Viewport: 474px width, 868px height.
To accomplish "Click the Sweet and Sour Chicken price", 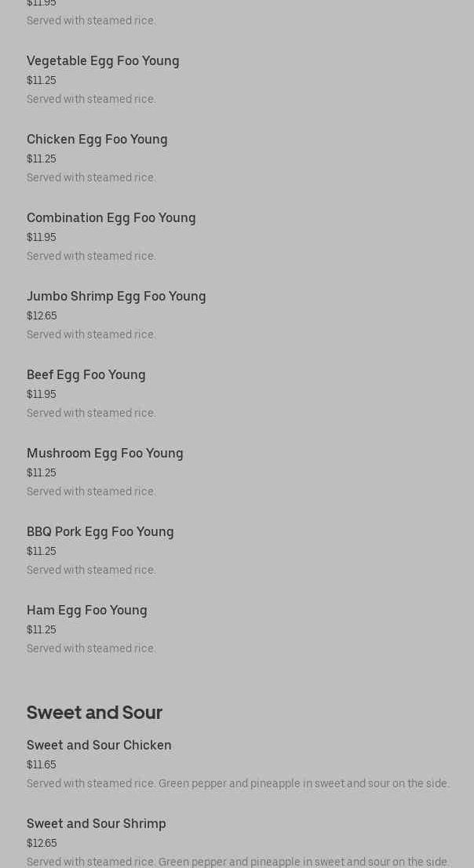I will (x=42, y=765).
